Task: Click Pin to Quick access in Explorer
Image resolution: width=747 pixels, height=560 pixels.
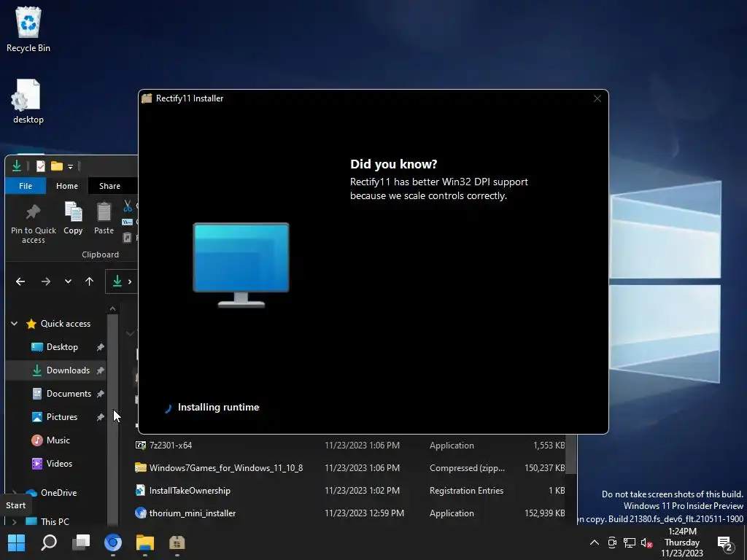Action: click(x=34, y=223)
